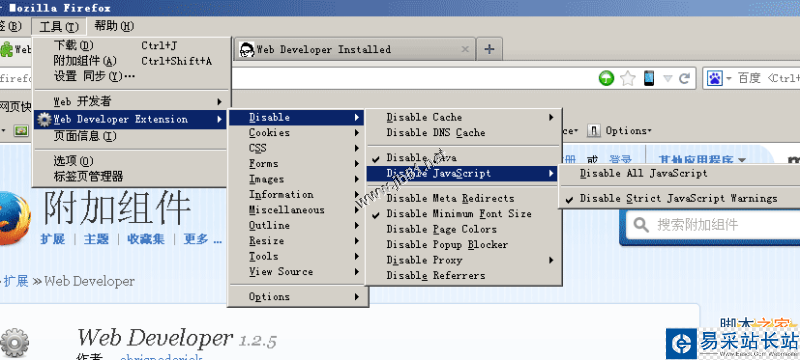
Task: Open the View Source submenu
Action: (296, 271)
